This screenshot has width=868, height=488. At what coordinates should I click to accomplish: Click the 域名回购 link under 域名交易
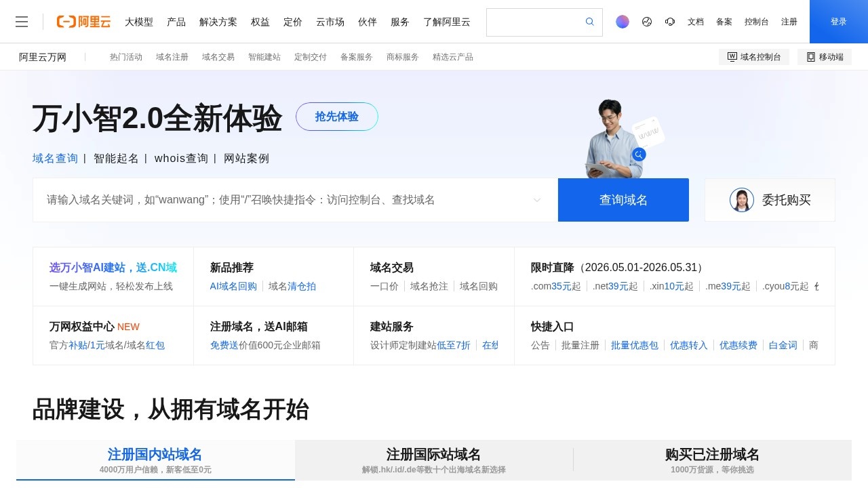tap(479, 286)
